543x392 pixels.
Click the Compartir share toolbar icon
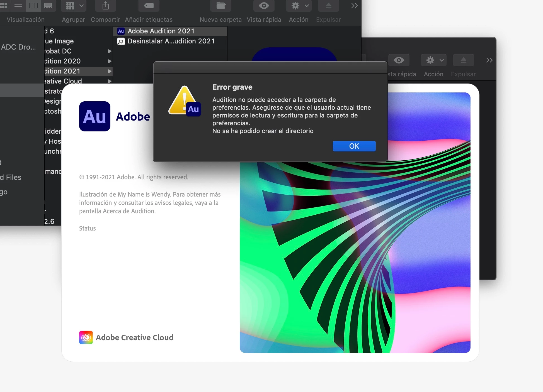click(x=105, y=6)
